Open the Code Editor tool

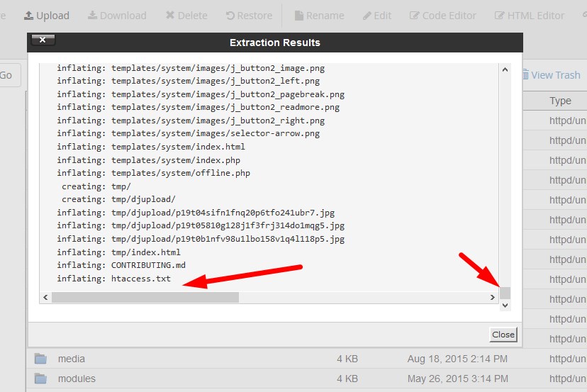[443, 16]
